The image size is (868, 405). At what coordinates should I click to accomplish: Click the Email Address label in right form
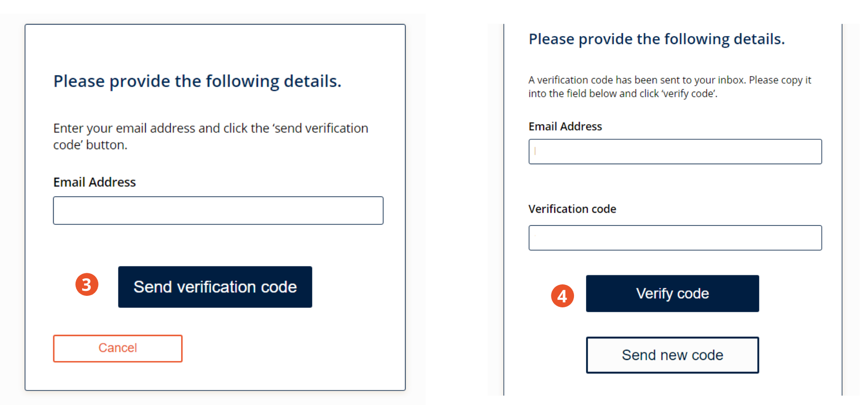(x=565, y=127)
